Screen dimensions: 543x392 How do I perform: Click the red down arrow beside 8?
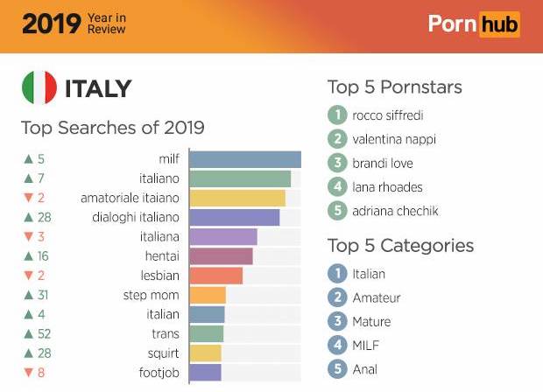tap(29, 373)
